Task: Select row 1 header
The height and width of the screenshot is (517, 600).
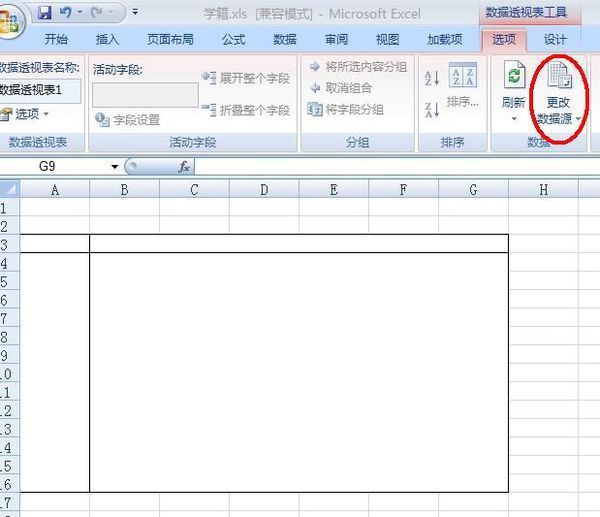Action: (x=10, y=208)
